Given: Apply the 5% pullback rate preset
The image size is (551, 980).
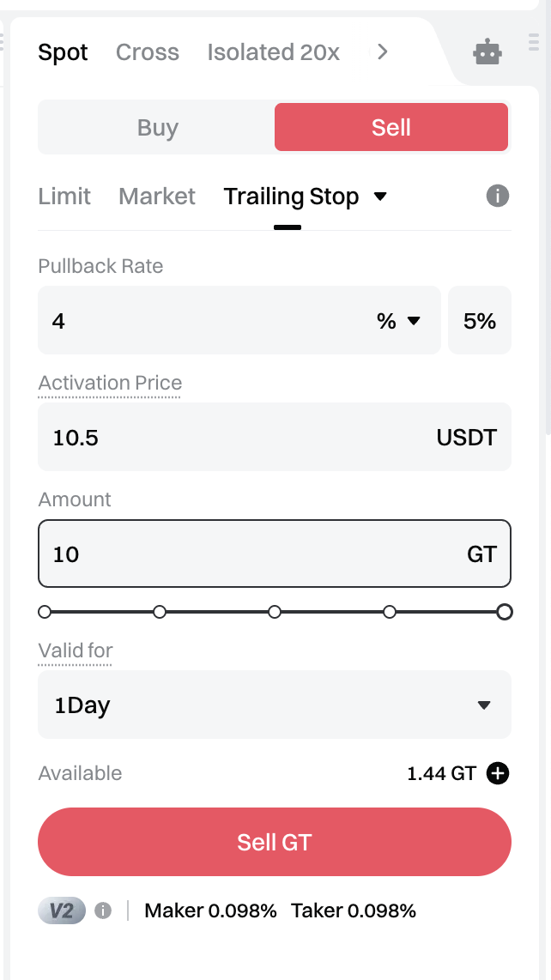Looking at the screenshot, I should [480, 321].
